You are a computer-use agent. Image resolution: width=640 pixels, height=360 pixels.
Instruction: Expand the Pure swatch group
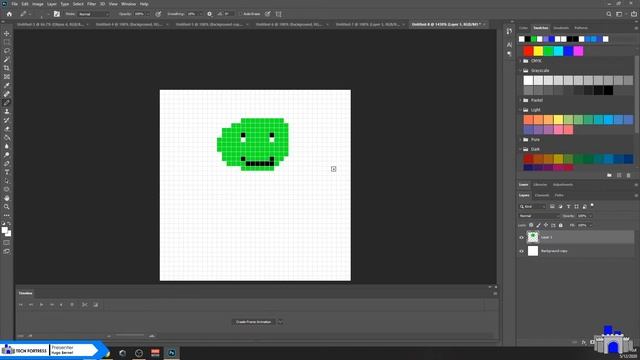pyautogui.click(x=521, y=140)
